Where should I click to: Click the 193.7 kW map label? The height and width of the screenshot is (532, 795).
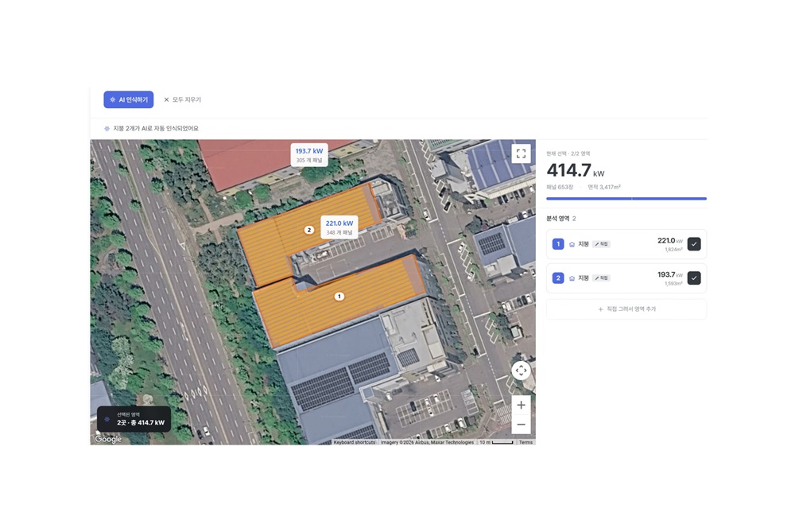[308, 155]
